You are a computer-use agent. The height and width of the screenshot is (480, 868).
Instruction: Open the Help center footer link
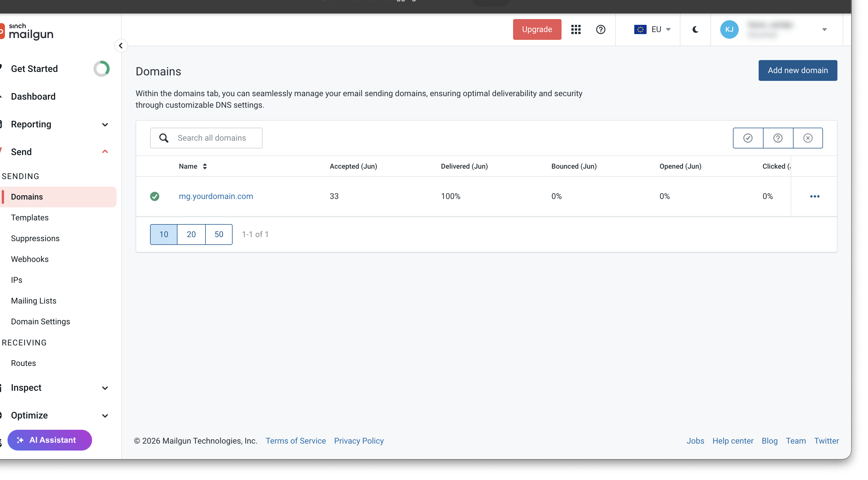[x=733, y=441]
